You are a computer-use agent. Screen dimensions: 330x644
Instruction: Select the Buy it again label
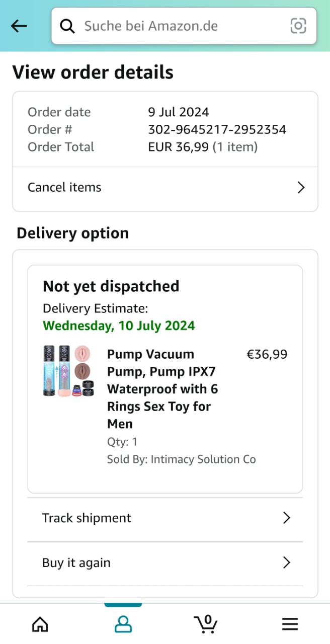point(76,563)
